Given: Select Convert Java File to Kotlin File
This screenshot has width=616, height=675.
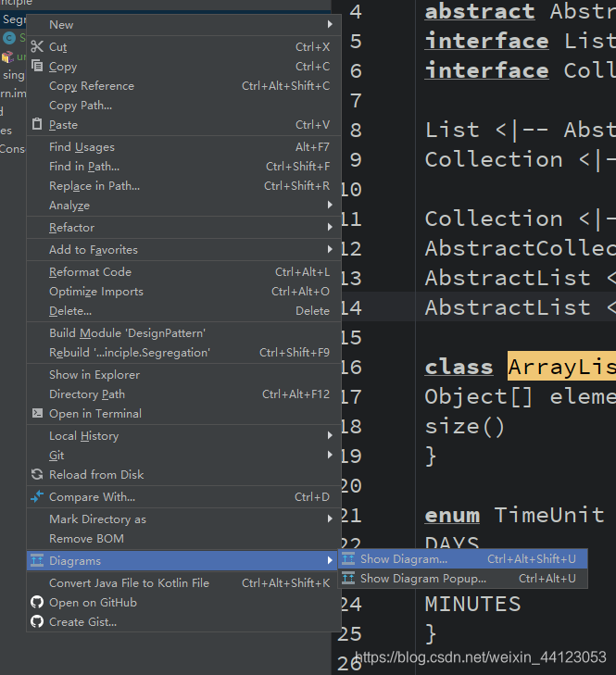Looking at the screenshot, I should click(184, 582).
